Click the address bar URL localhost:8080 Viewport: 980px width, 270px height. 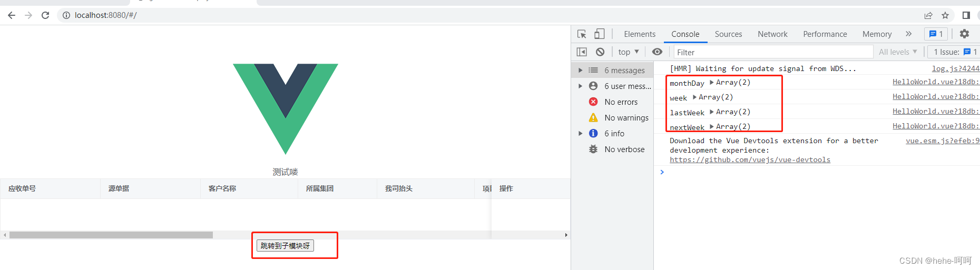pos(105,15)
